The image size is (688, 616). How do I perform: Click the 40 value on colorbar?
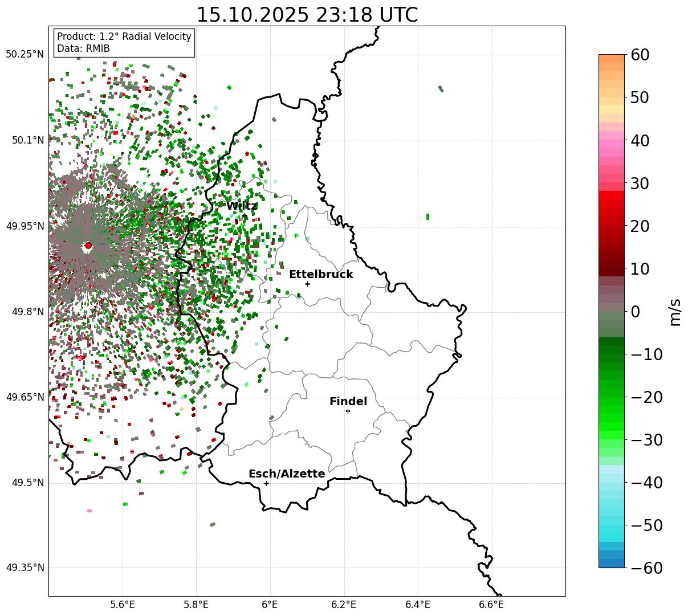coord(641,140)
